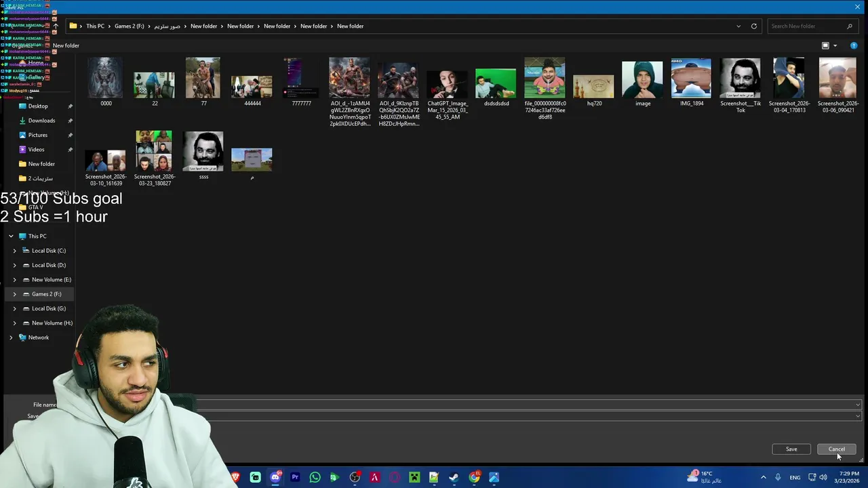This screenshot has width=868, height=488.
Task: Select Local Disk (C:) drive label
Action: [x=49, y=251]
